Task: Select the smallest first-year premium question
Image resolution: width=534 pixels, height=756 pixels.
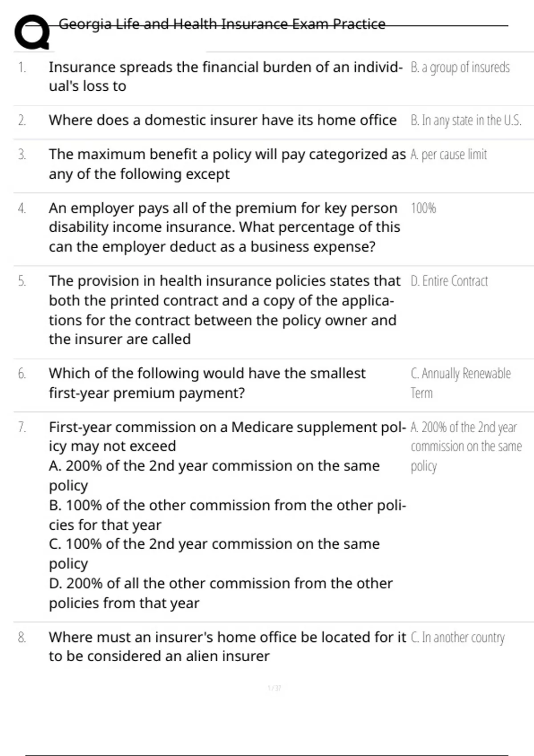Action: [x=207, y=383]
